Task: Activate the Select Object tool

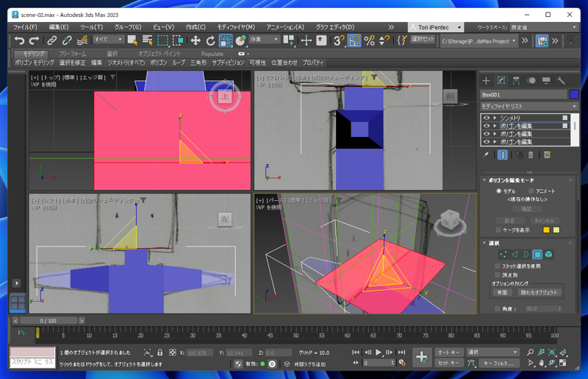Action: [x=132, y=40]
